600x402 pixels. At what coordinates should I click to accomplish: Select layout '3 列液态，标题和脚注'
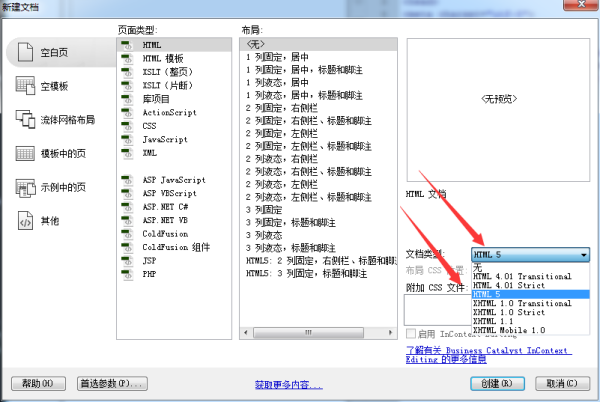318,248
